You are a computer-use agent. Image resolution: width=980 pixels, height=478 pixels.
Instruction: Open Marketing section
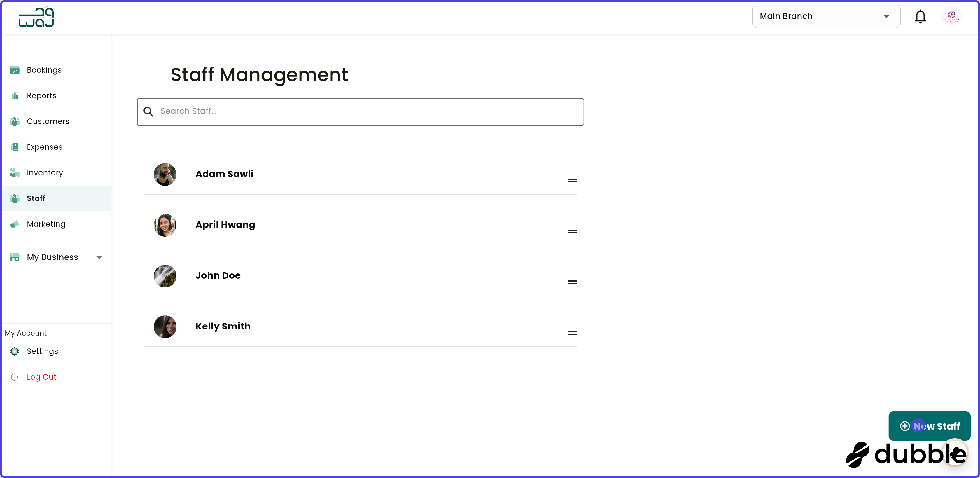point(46,224)
